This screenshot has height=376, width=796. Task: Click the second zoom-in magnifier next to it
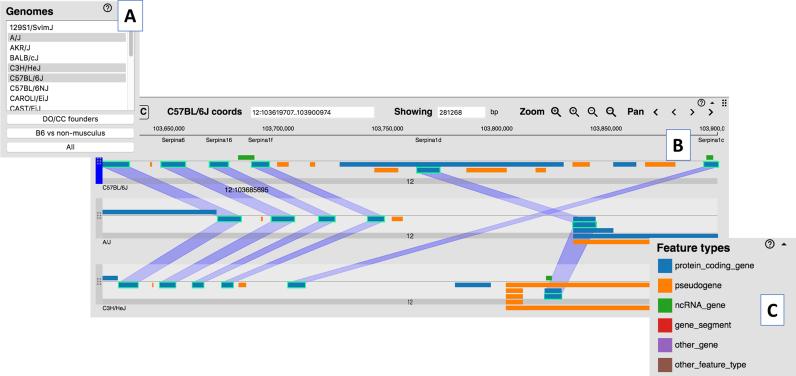[574, 112]
